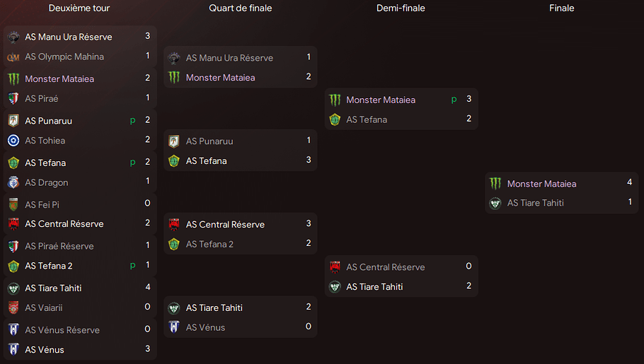Click penalty indicator beside AS Punaruu score
Screen dimensions: 644x364
point(132,121)
